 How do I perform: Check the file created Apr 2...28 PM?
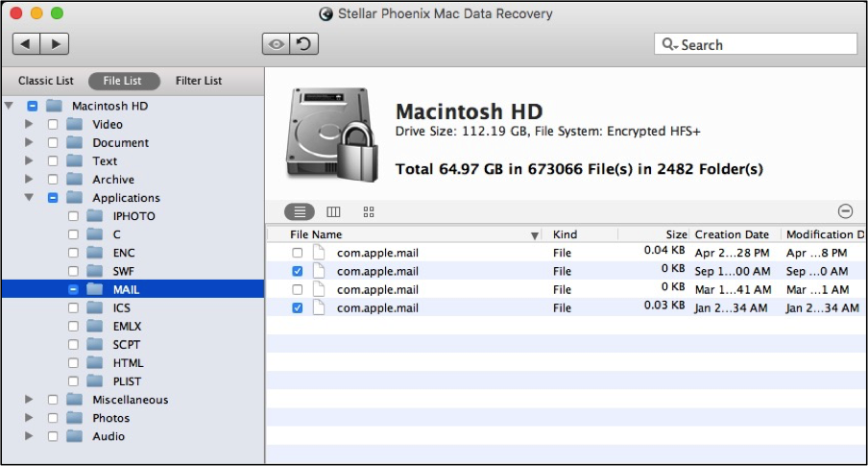tap(298, 253)
